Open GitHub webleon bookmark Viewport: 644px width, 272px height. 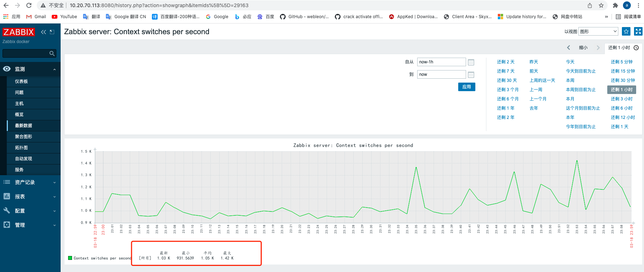[x=305, y=17]
